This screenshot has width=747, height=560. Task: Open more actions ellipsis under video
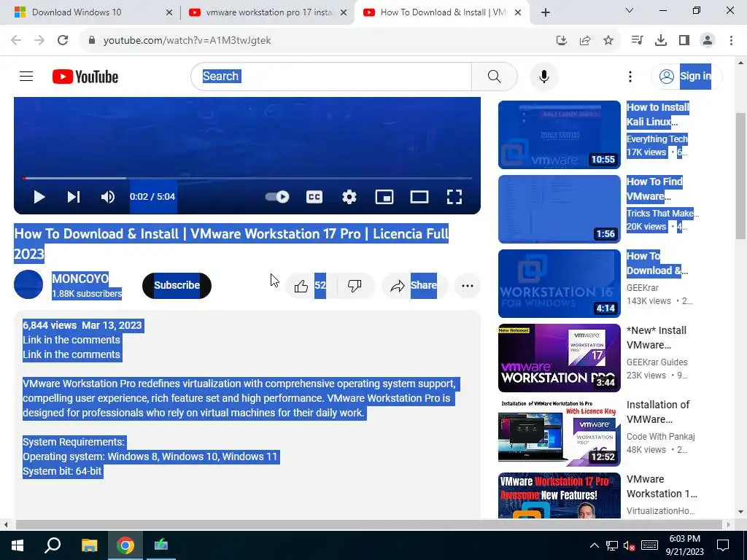[468, 286]
